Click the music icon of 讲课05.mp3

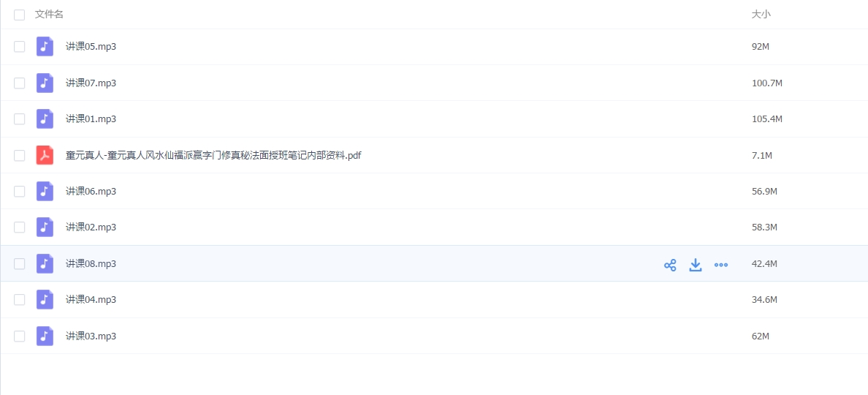coord(45,47)
